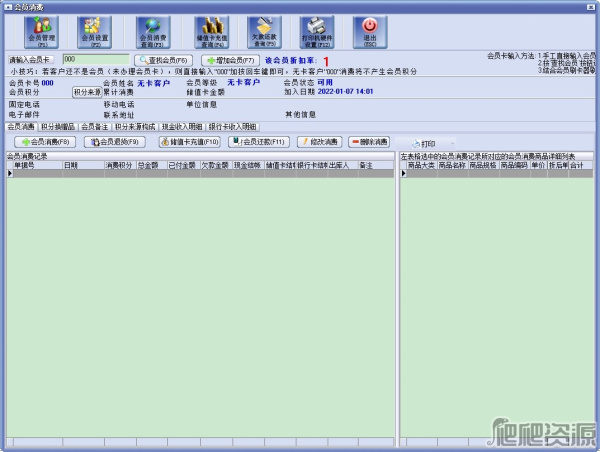This screenshot has height=452, width=600.
Task: Select the 消费积分 column header
Action: (120, 165)
